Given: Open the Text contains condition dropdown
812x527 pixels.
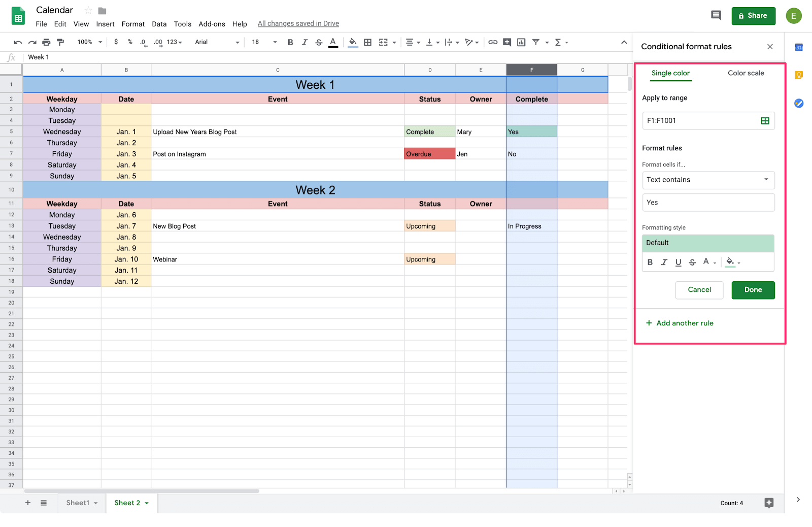Looking at the screenshot, I should coord(708,180).
